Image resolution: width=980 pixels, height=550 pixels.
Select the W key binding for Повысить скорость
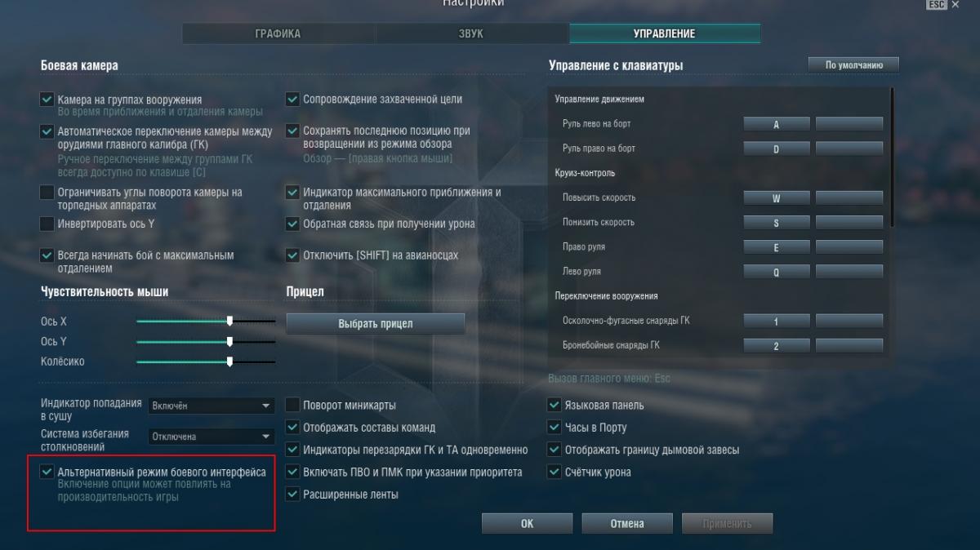coord(777,198)
